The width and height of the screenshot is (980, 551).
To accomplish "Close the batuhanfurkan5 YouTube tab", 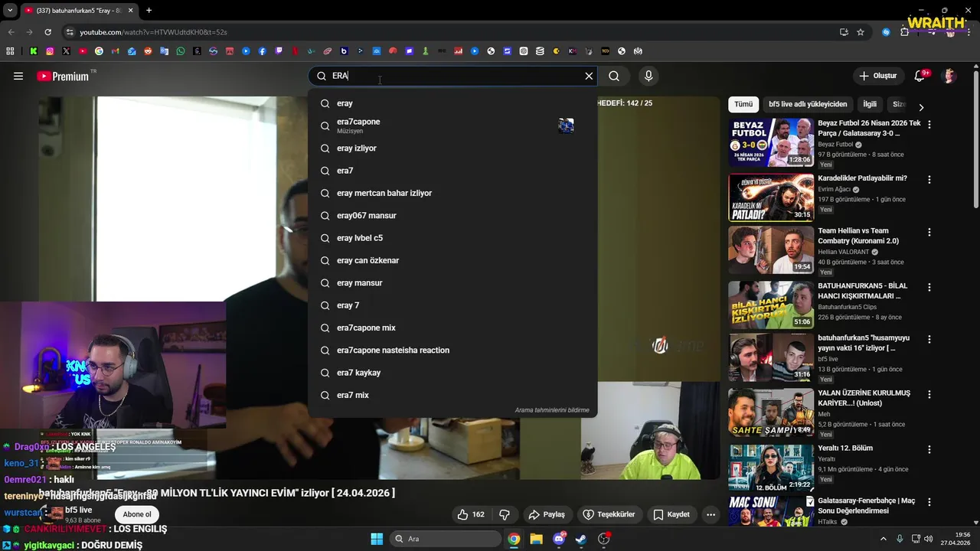I will [131, 10].
